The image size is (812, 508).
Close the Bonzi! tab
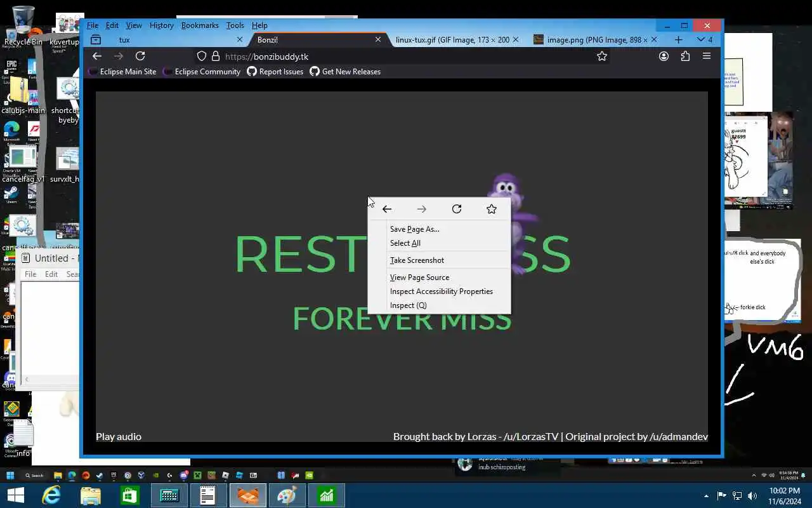click(378, 39)
